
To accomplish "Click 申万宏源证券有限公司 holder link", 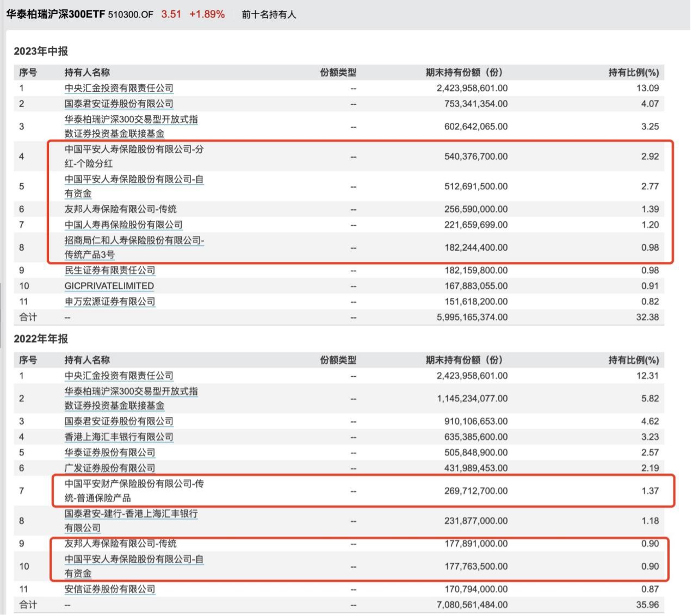I will tap(110, 302).
